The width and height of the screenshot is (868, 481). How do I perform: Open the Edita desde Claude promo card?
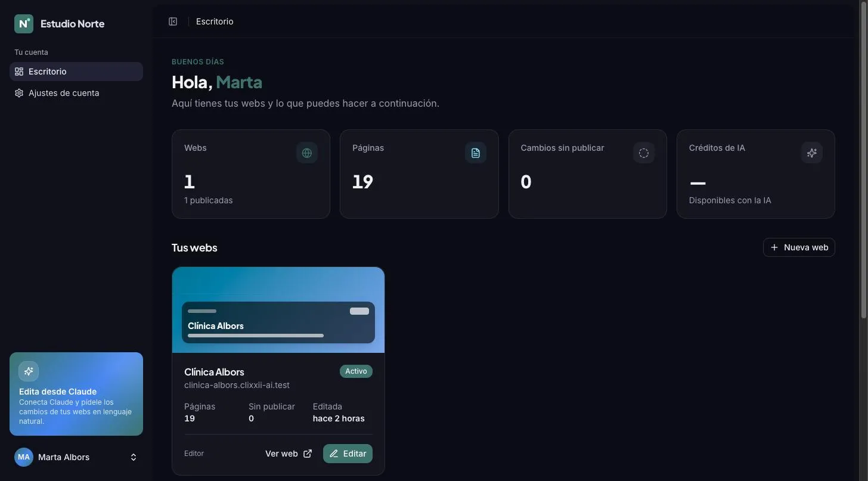tap(76, 394)
